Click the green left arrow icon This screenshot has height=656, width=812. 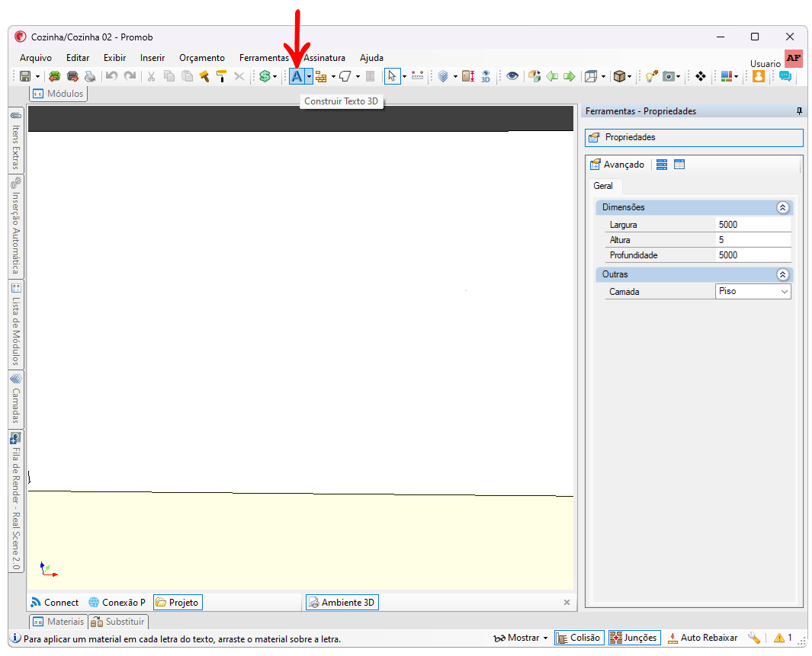click(552, 76)
